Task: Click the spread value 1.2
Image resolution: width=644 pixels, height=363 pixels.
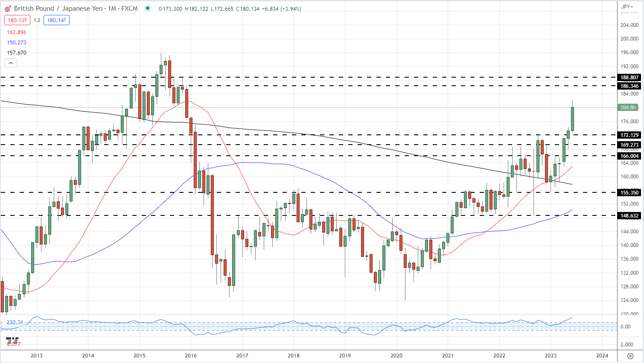Action: tap(37, 20)
